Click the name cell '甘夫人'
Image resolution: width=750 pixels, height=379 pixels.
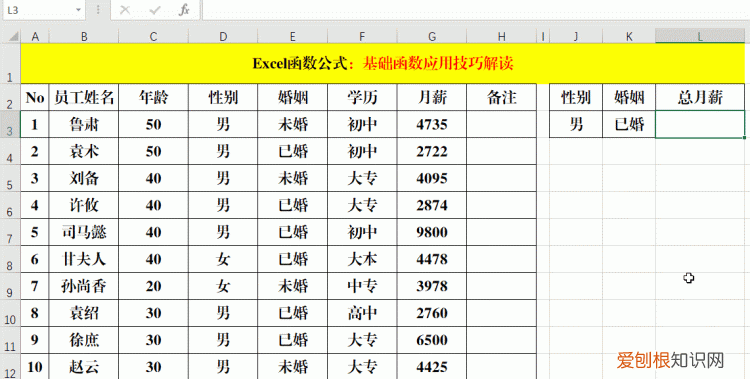point(84,259)
